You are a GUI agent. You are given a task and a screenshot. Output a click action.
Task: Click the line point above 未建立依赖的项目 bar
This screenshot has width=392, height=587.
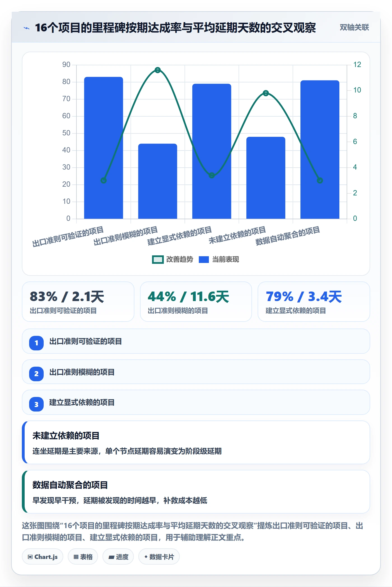[266, 93]
